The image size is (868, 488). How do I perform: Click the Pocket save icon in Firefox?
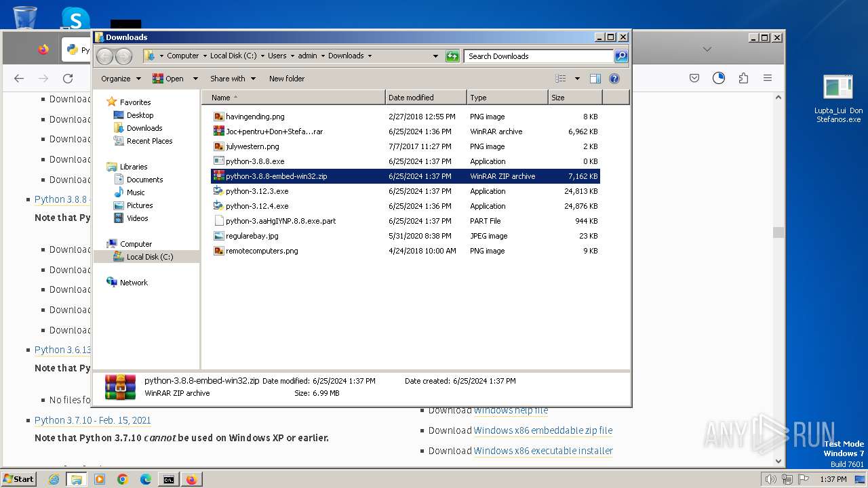point(694,79)
